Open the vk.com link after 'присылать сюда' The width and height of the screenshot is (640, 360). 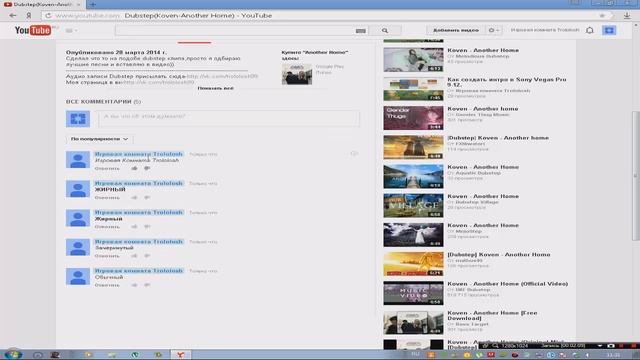(x=222, y=76)
